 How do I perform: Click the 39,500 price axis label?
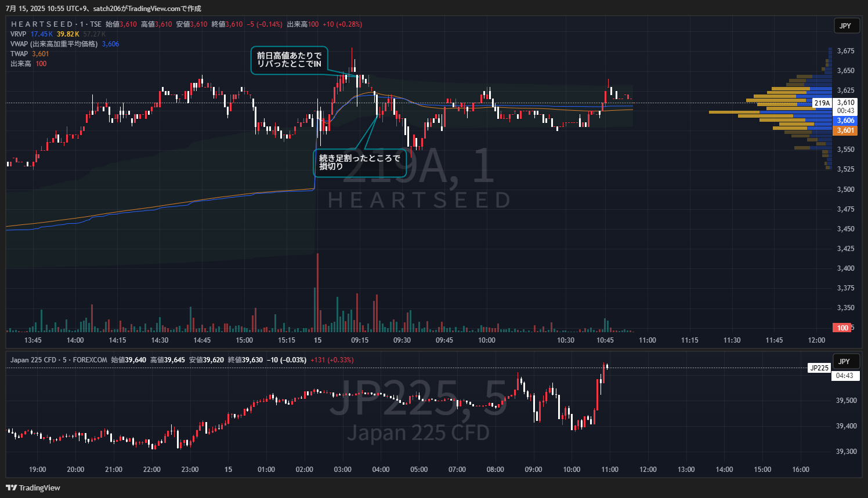847,401
